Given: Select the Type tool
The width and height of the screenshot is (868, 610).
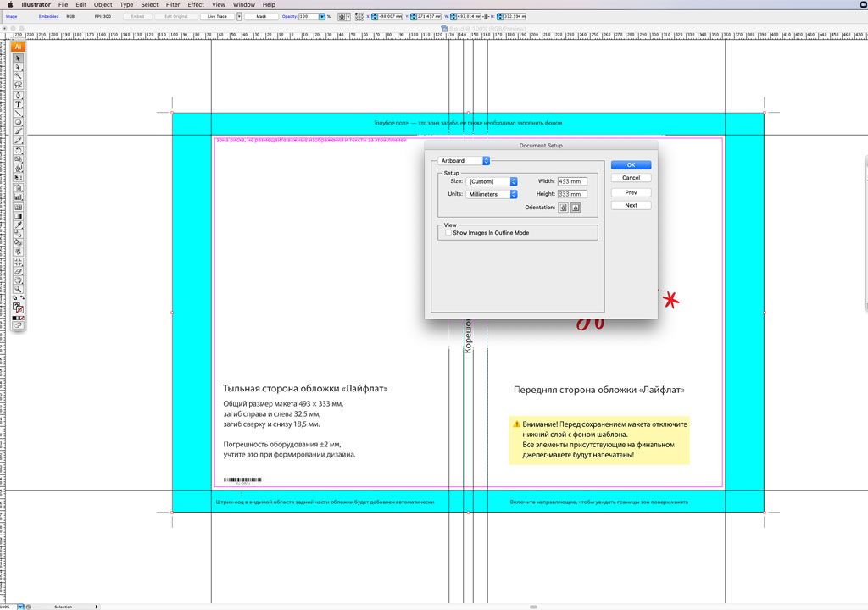Looking at the screenshot, I should tap(19, 104).
